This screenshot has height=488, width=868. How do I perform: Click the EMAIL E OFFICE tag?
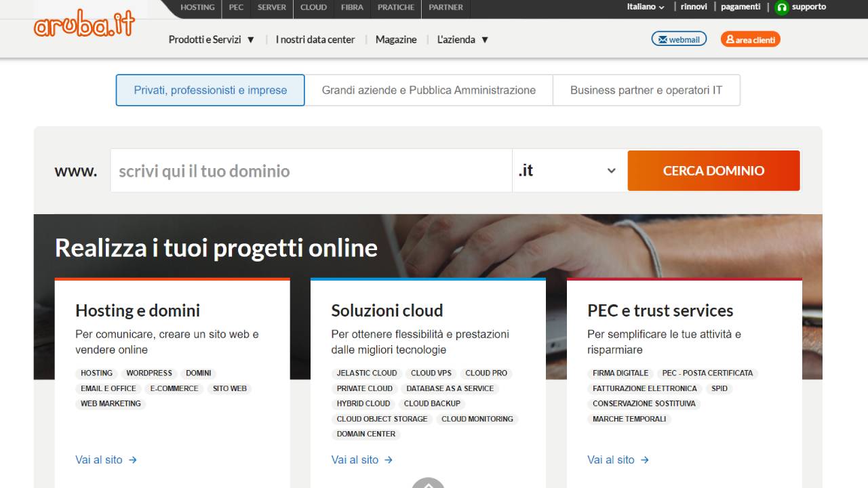pyautogui.click(x=108, y=389)
